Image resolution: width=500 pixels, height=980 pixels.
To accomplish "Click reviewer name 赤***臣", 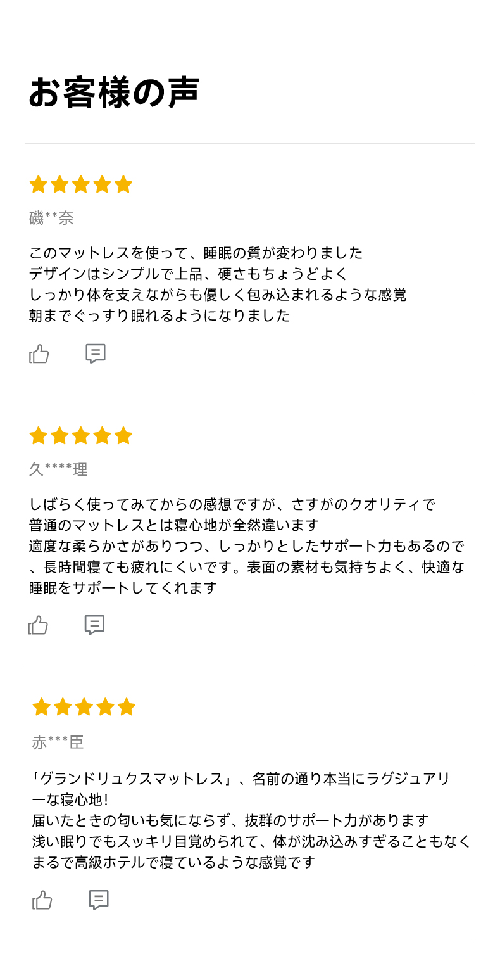I will pyautogui.click(x=58, y=742).
